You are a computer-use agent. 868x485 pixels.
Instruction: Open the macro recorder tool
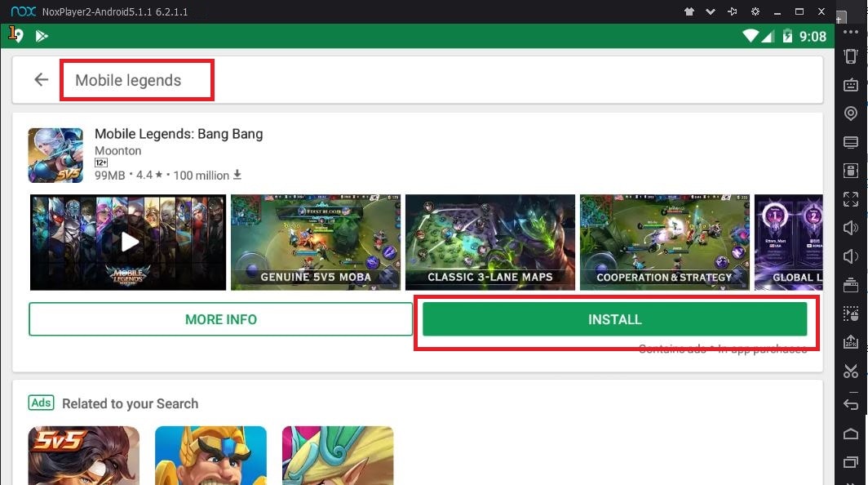pyautogui.click(x=851, y=314)
